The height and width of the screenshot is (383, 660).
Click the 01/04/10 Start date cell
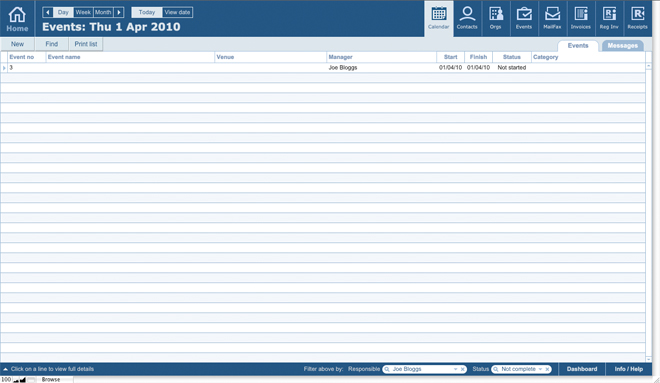coord(450,67)
